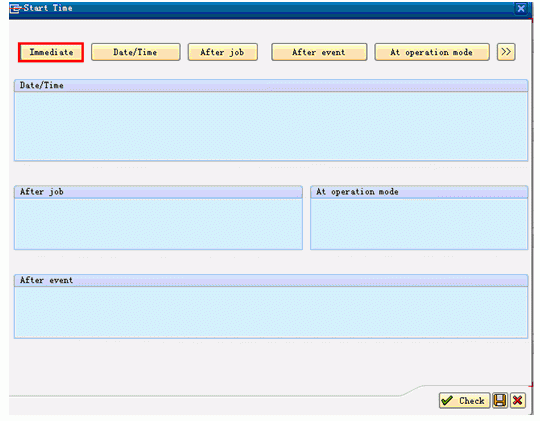Image resolution: width=540 pixels, height=421 pixels.
Task: Click inside the empty After job panel area
Action: coord(158,224)
